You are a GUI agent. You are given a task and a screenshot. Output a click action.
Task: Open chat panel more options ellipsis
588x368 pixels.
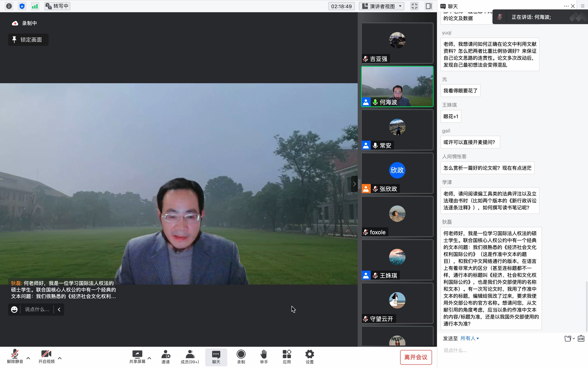[x=566, y=6]
